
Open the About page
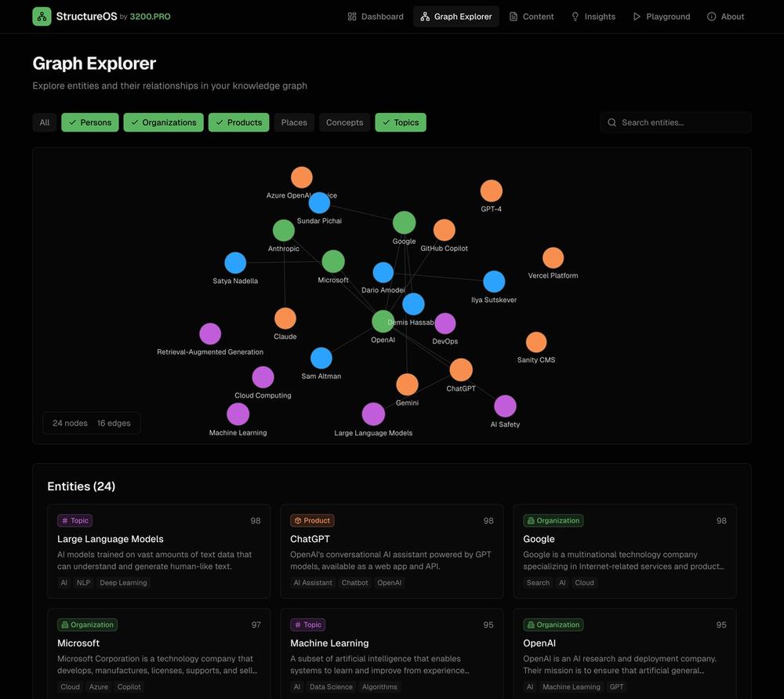725,16
